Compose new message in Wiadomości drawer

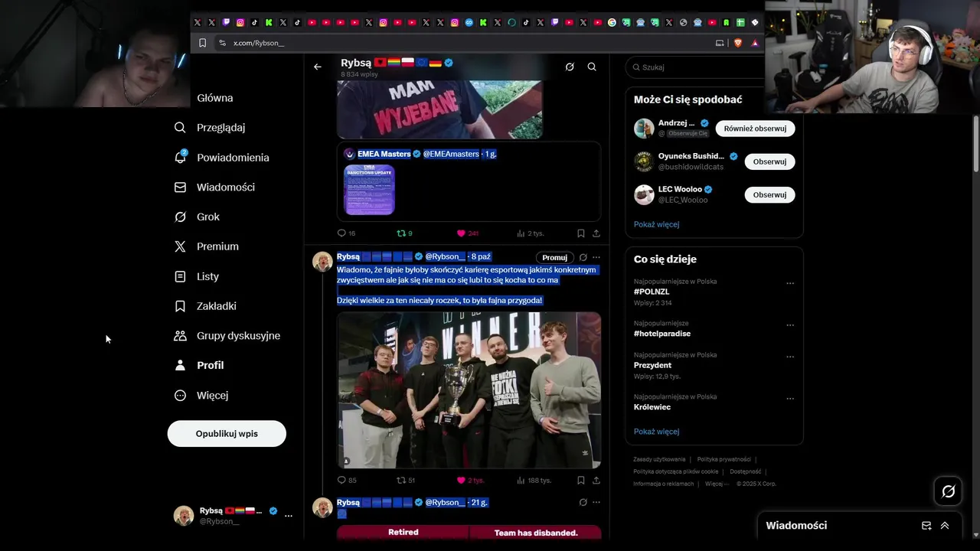pos(926,526)
